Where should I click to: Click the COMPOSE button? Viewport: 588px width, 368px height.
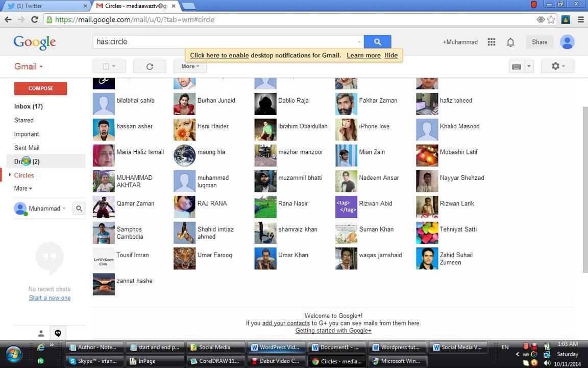(x=40, y=88)
